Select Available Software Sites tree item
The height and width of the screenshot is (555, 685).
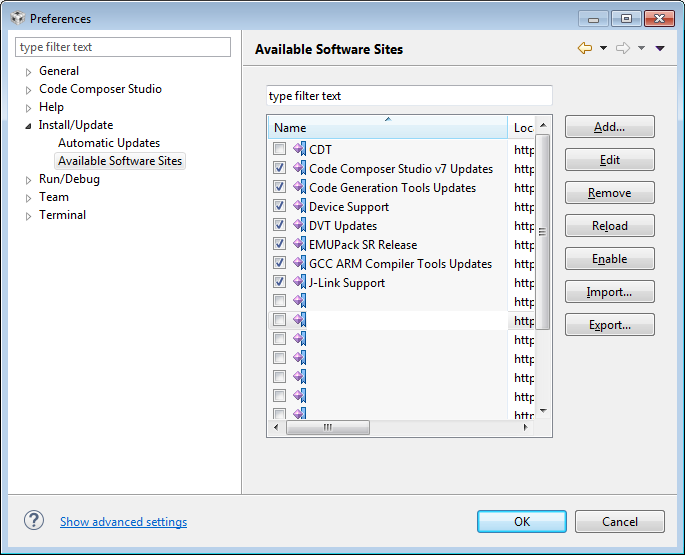pos(120,161)
